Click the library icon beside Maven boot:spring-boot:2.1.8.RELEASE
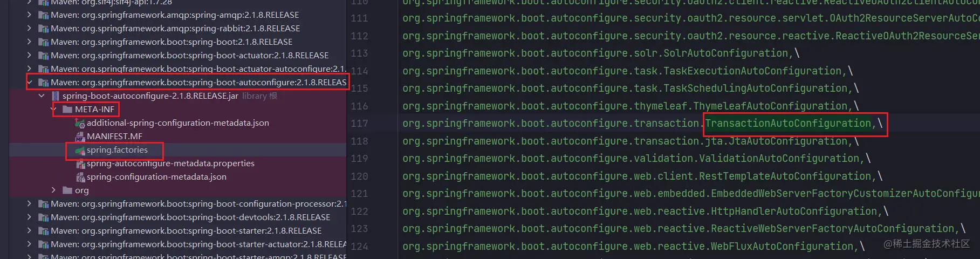The image size is (980, 259). coord(43,42)
